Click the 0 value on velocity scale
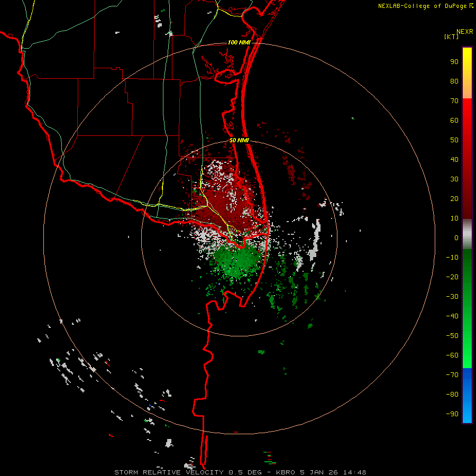The height and width of the screenshot is (476, 476). [x=456, y=237]
